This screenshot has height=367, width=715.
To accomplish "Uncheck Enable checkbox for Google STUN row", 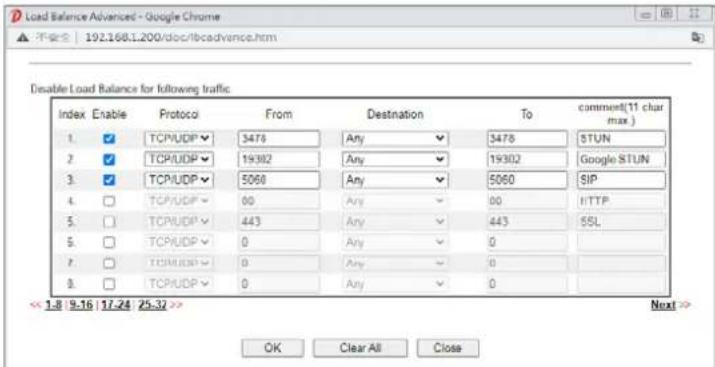I will point(109,160).
